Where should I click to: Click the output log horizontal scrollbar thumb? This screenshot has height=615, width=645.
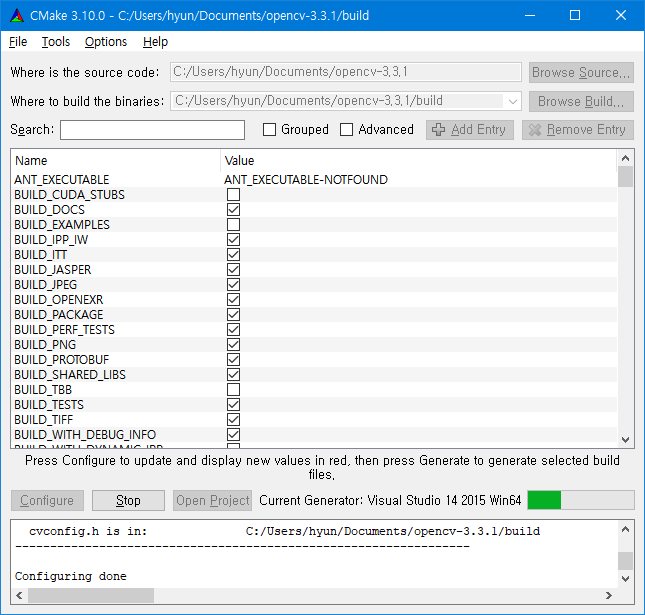pyautogui.click(x=91, y=595)
